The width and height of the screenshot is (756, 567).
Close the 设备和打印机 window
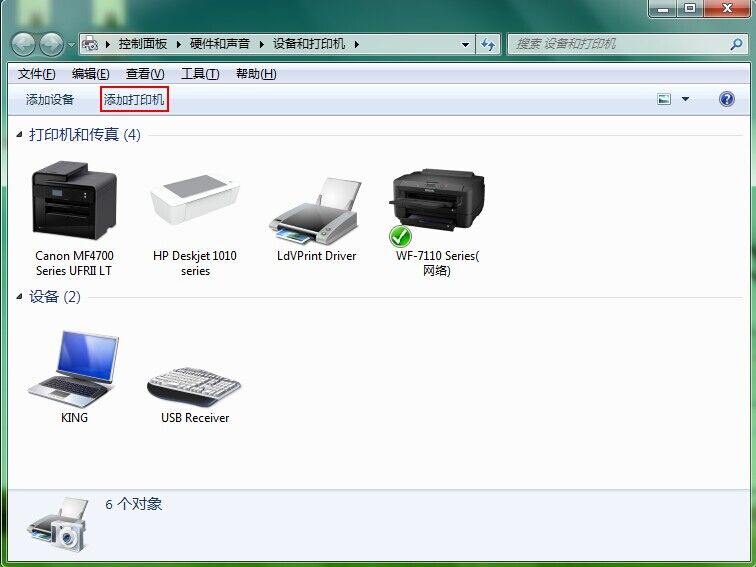click(x=727, y=8)
